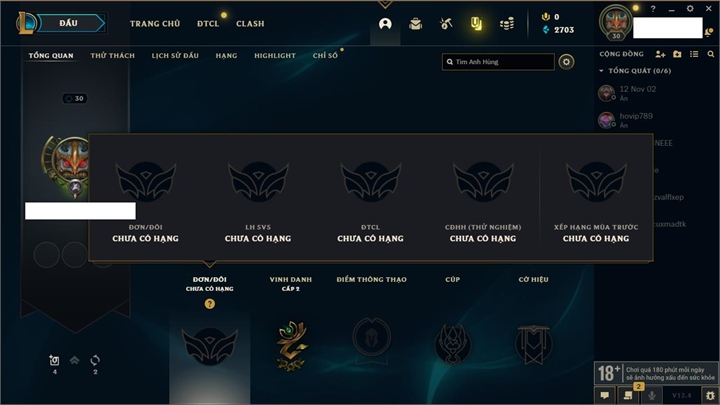Open the Collection backpack icon
Viewport: 720px width, 405px height.
click(x=416, y=24)
